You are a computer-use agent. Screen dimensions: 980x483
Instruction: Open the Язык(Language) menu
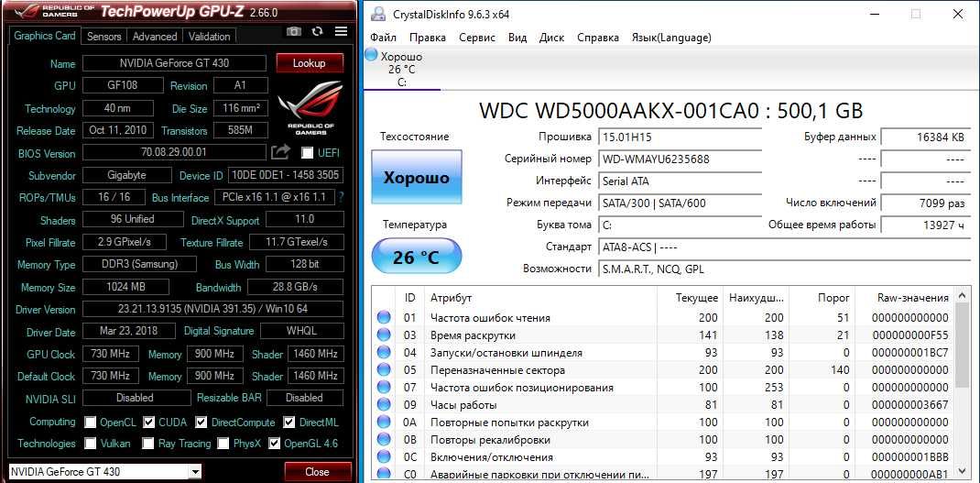671,38
